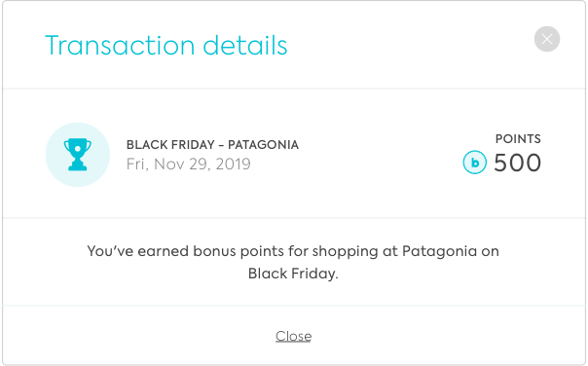Screen dimensions: 588x366
Task: Click the word 'details' in the dialog heading
Action: tap(245, 46)
